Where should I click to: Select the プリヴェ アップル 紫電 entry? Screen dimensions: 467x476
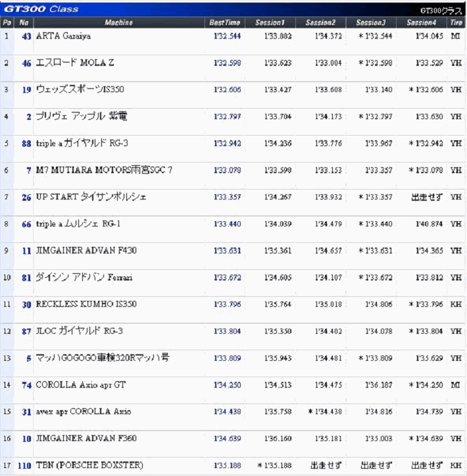pos(82,117)
